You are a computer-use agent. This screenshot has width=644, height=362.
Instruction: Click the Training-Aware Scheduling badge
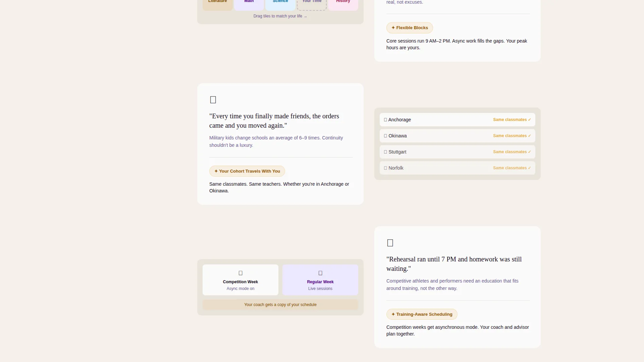[422, 314]
